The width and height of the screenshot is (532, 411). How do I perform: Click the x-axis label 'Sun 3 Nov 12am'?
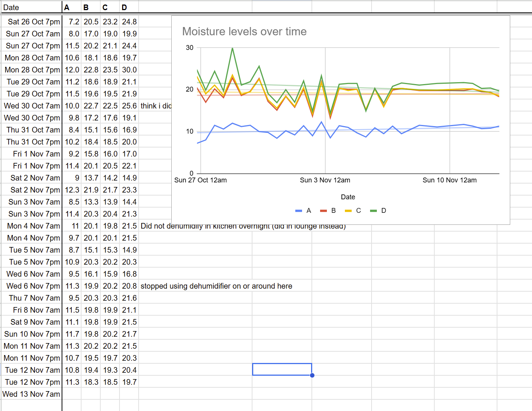(325, 180)
